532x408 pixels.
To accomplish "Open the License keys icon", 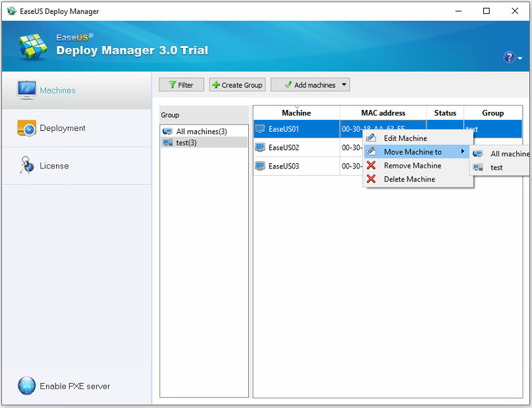I will click(26, 166).
